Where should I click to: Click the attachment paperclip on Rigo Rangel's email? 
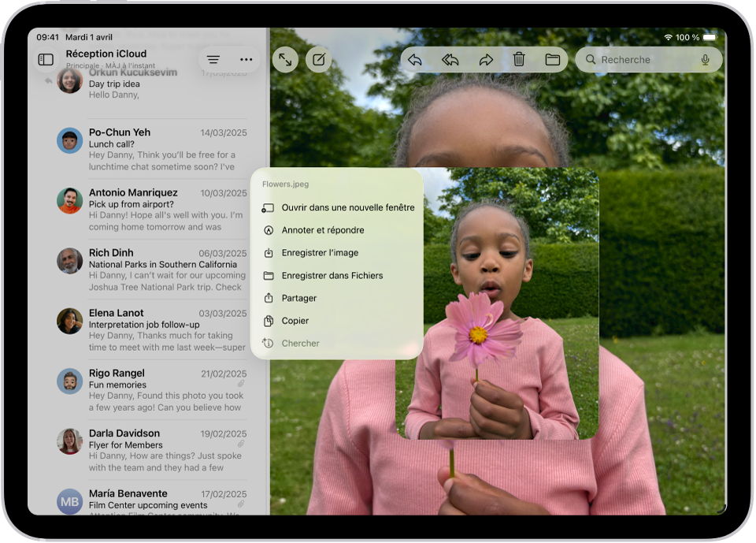241,384
